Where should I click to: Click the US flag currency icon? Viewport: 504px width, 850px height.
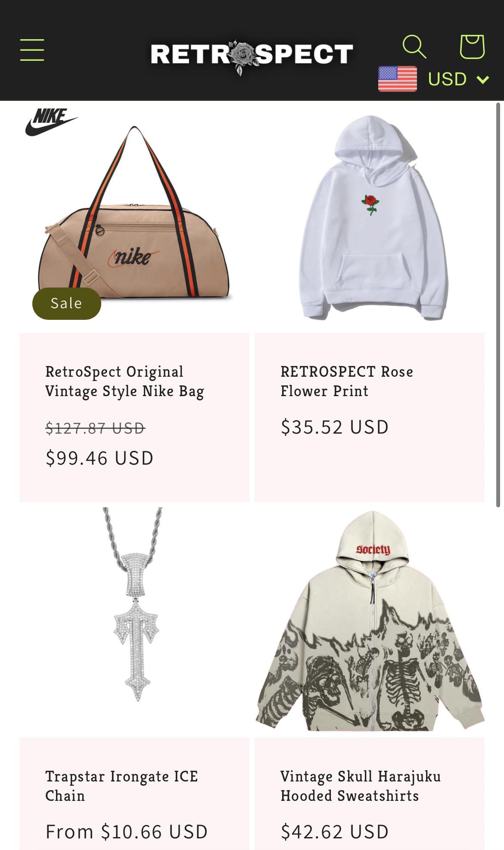tap(397, 79)
